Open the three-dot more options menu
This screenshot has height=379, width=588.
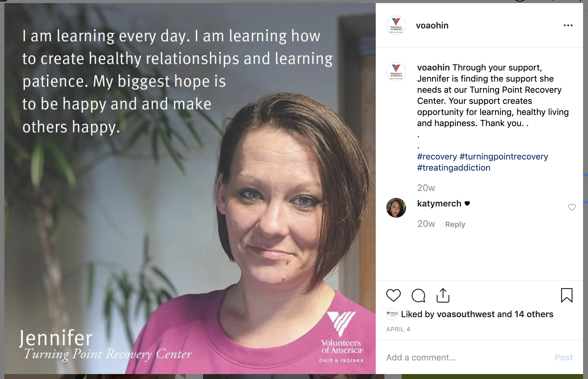coord(568,25)
